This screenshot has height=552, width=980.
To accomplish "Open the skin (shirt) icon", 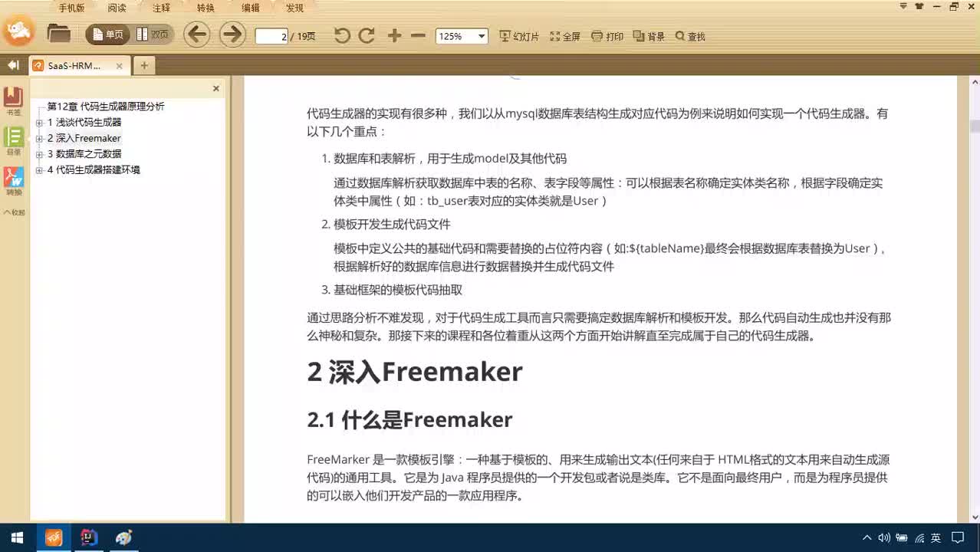I will click(919, 6).
